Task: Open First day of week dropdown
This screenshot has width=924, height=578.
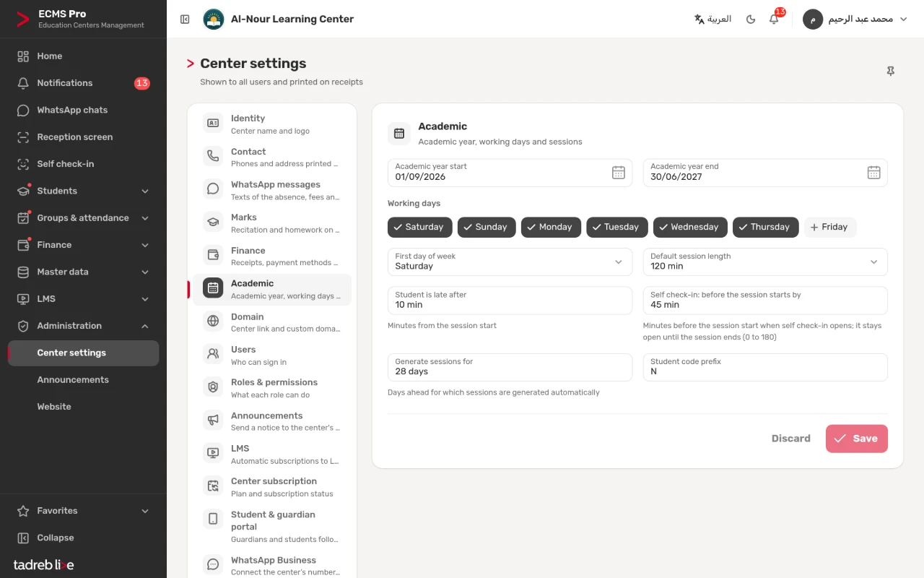Action: click(x=510, y=262)
